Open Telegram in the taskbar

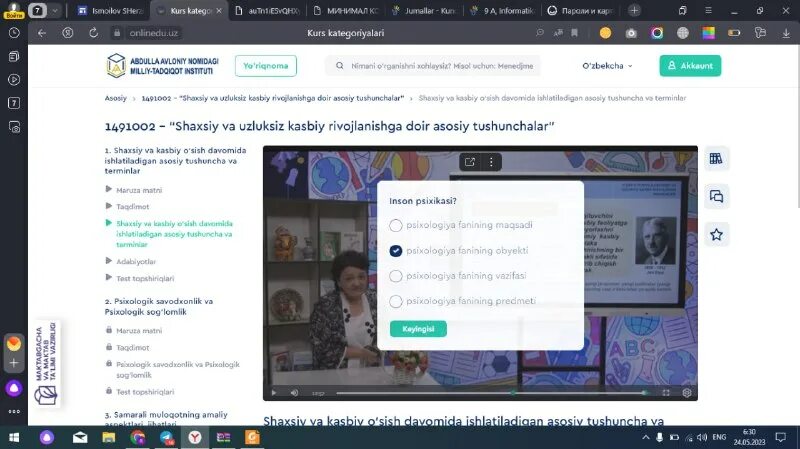click(x=166, y=438)
